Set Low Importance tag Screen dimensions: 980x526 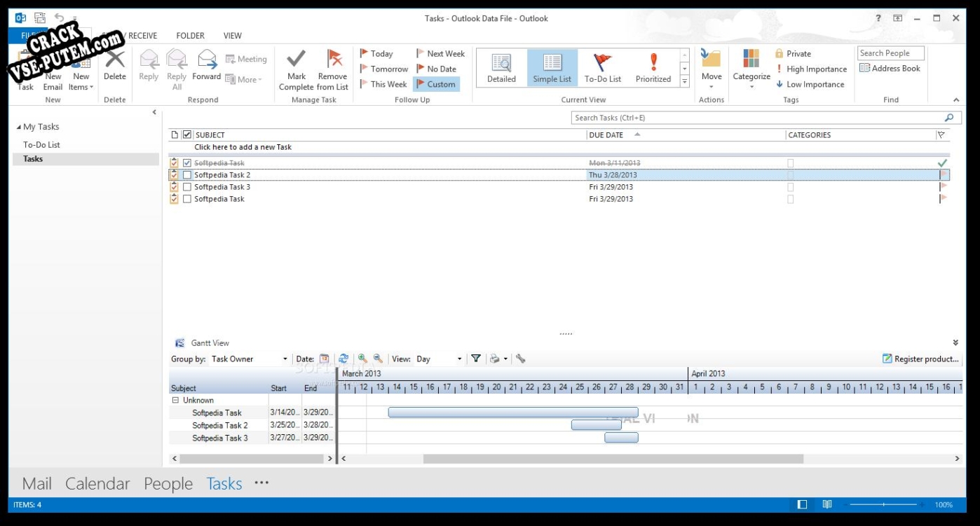(x=810, y=84)
